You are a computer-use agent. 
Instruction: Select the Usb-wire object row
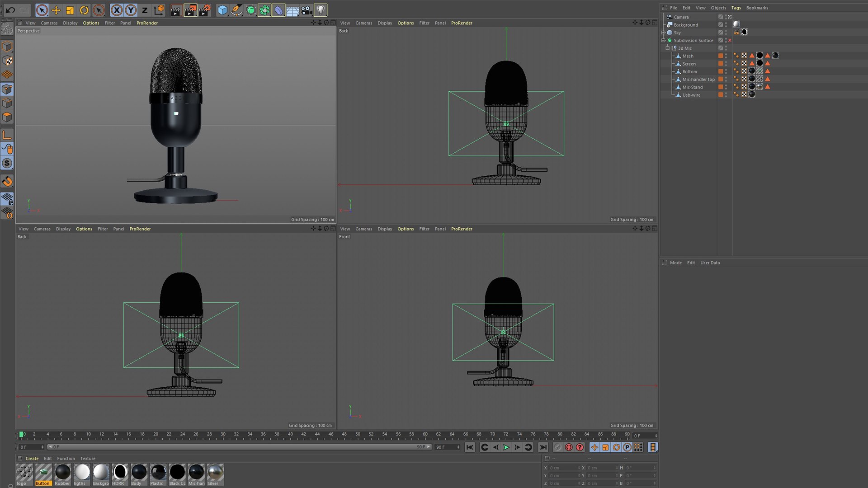click(691, 95)
